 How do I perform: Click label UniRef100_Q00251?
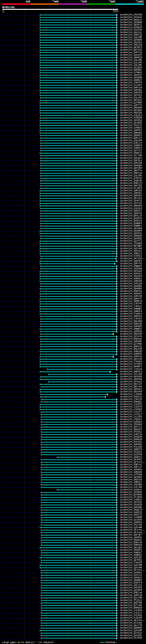tap(131, 636)
